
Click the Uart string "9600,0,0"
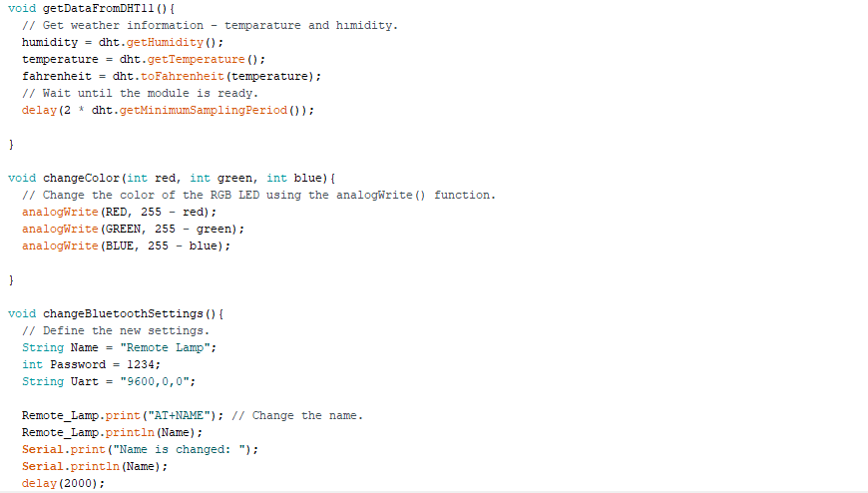coord(158,381)
